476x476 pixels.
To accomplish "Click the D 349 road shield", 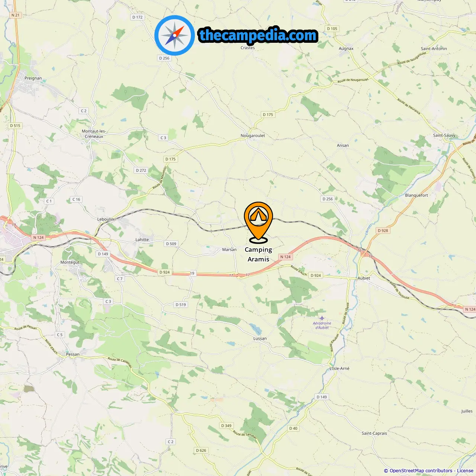I will [x=226, y=426].
